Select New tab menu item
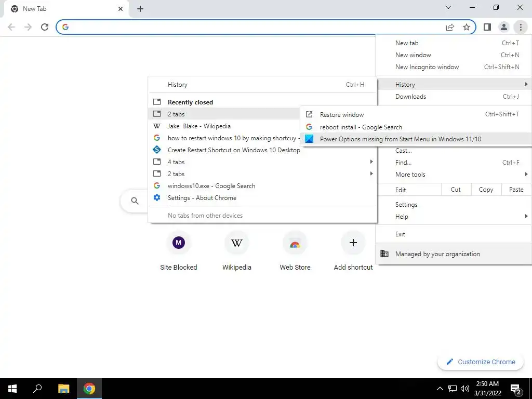 [454, 43]
